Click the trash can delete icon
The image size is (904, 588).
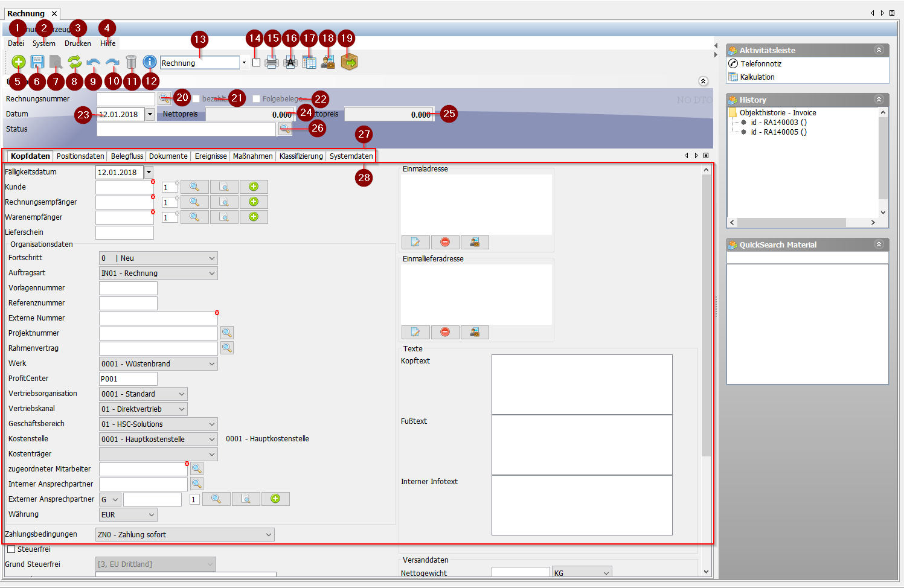[x=131, y=62]
